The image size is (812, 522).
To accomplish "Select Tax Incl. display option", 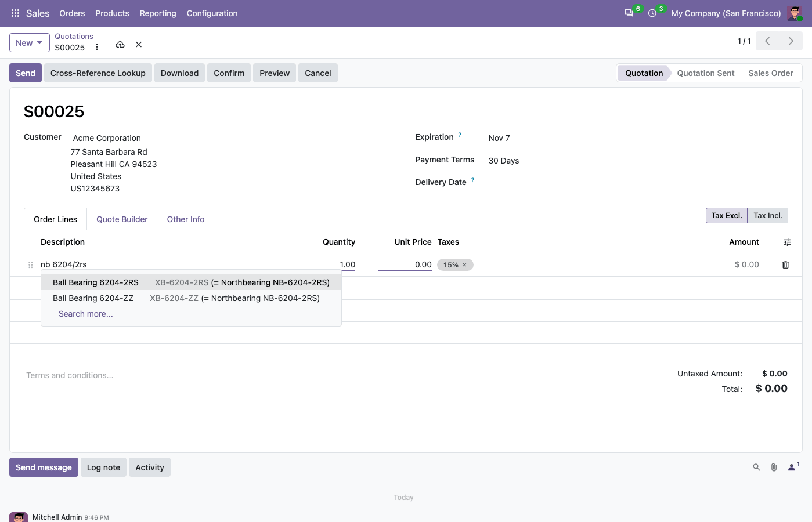I will 768,215.
